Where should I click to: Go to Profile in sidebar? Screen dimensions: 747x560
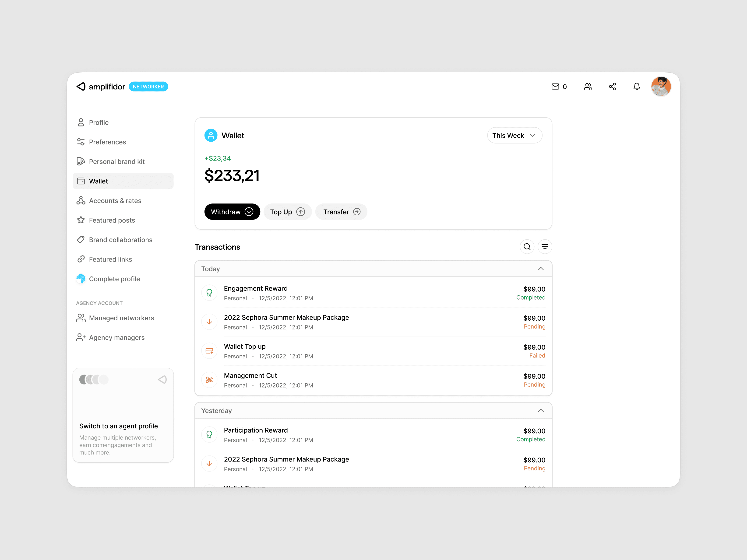pyautogui.click(x=123, y=122)
